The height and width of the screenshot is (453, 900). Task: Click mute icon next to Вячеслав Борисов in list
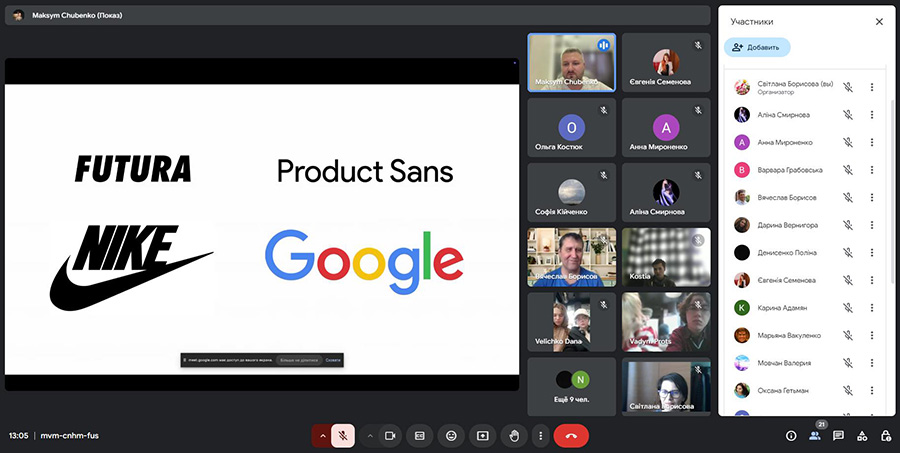point(847,198)
